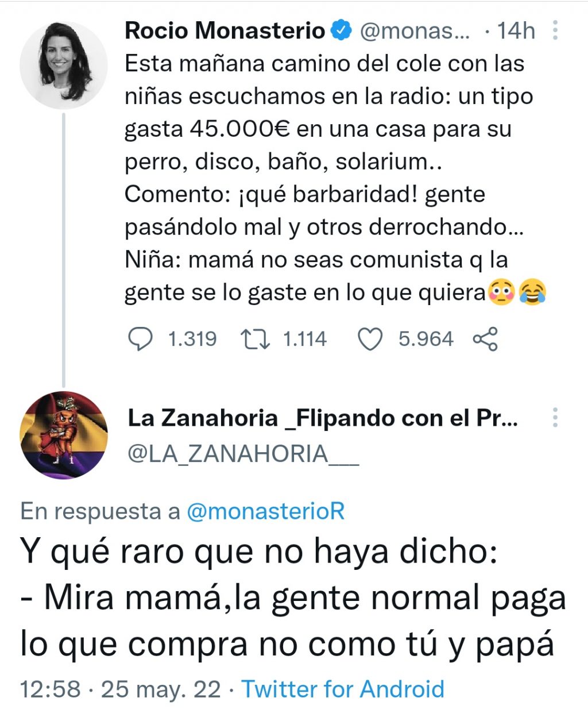Viewport: 588px width, 717px height.
Task: Like the tweet with the heart icon
Action: pos(370,339)
